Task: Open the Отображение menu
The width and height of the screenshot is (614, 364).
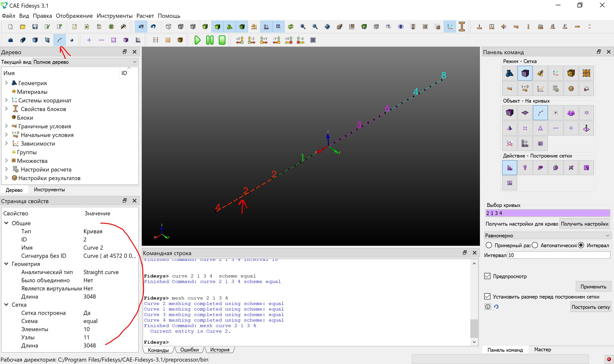Action: [74, 16]
